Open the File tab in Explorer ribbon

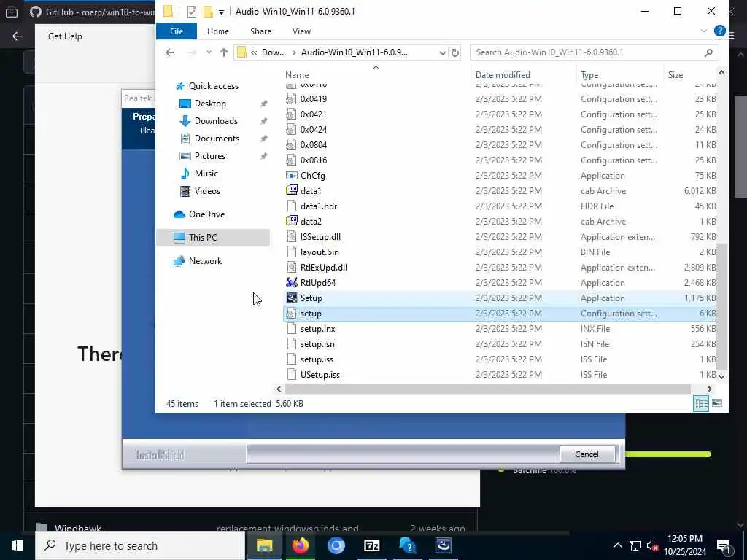tap(177, 31)
